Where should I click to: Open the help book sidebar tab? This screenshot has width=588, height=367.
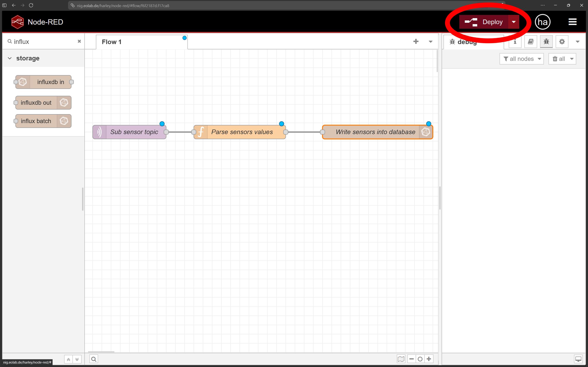pyautogui.click(x=531, y=42)
